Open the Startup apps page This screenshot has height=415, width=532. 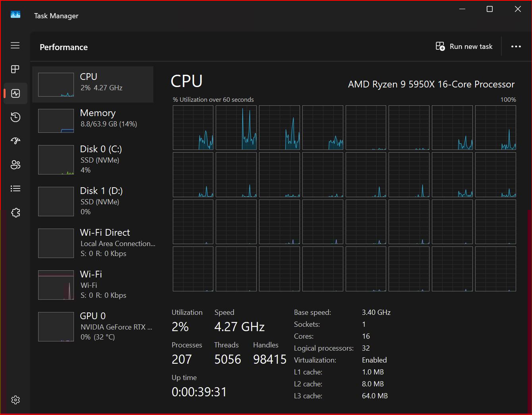[x=15, y=141]
